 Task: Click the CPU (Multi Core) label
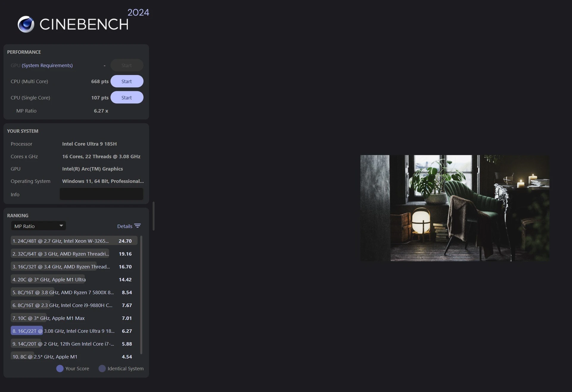click(x=29, y=81)
